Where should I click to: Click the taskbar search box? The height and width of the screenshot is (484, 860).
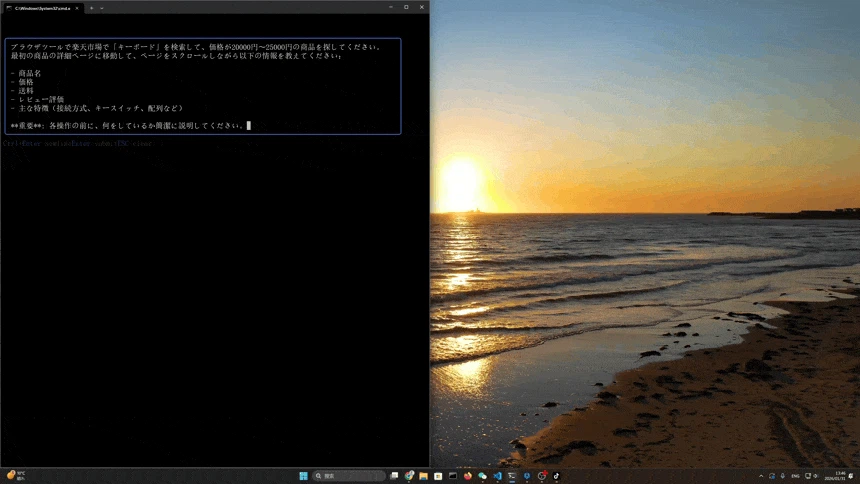point(349,476)
